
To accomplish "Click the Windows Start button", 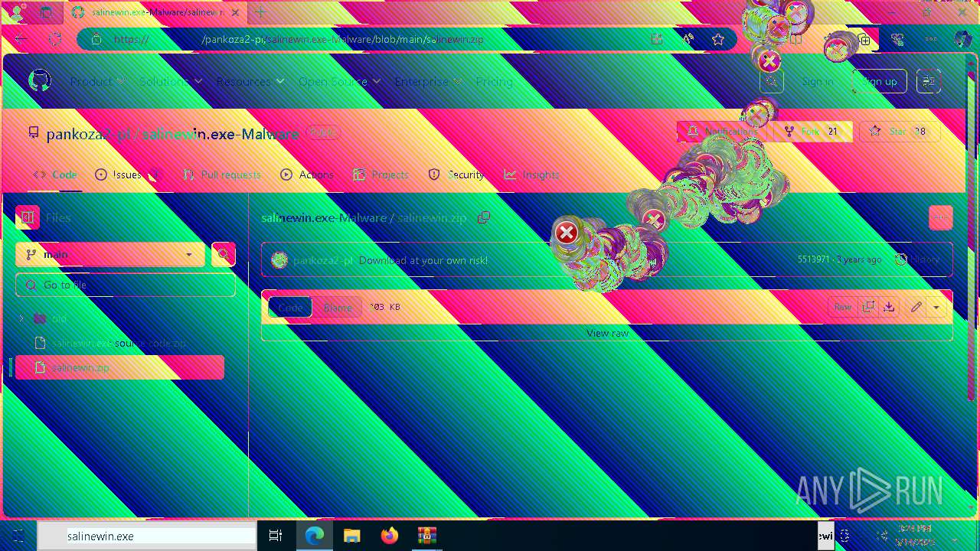I will [x=18, y=536].
